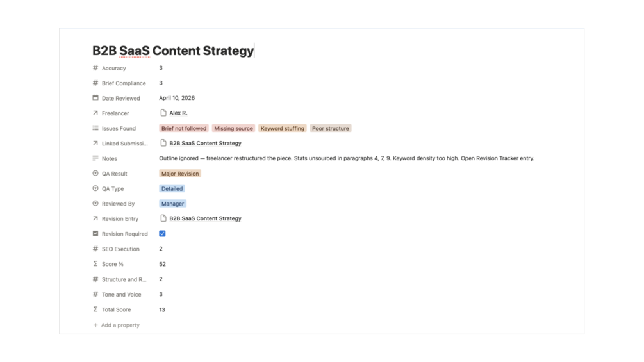644x362 pixels.
Task: Click the page title B2B SaaS Content Strategy
Action: tap(173, 51)
